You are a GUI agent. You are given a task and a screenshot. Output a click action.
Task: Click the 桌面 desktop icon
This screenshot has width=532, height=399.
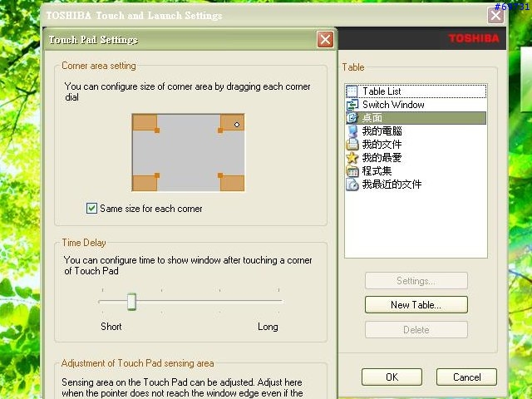[x=352, y=118]
